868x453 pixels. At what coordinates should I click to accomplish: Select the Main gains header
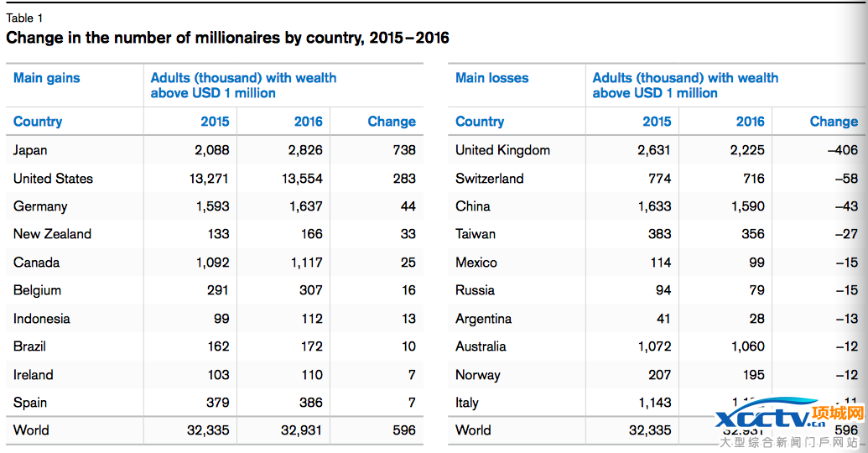click(x=47, y=78)
